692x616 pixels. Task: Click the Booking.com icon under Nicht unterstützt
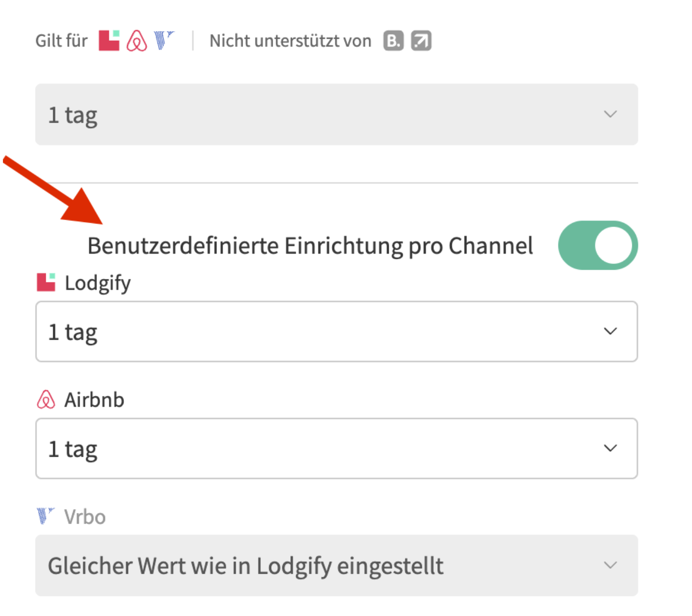click(x=394, y=41)
